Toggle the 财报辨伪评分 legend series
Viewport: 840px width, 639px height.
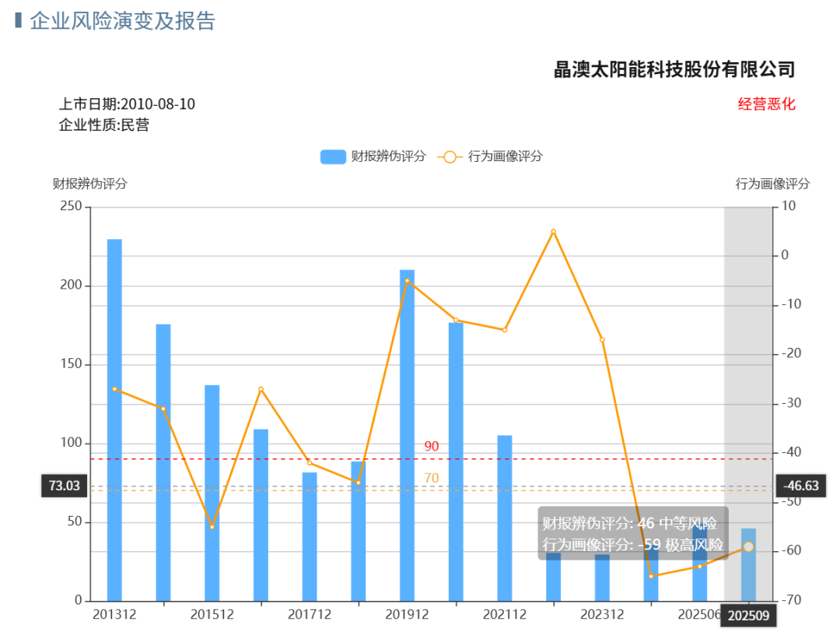373,156
